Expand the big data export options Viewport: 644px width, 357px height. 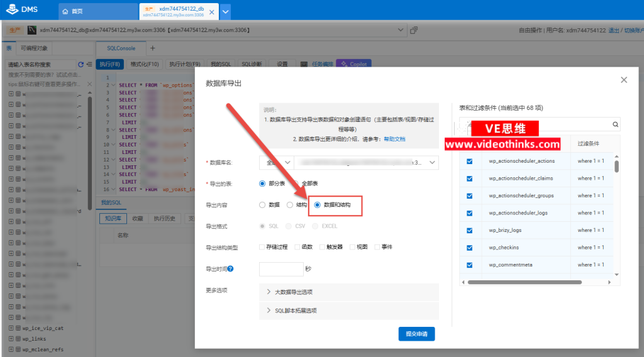coord(348,292)
